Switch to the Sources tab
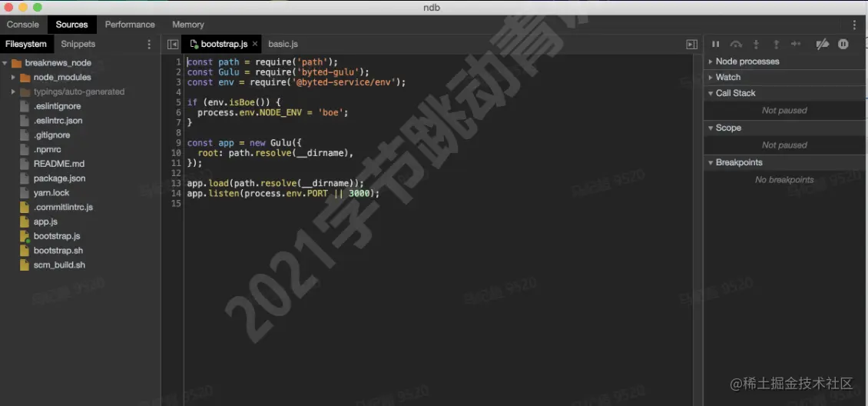The image size is (868, 406). click(71, 25)
